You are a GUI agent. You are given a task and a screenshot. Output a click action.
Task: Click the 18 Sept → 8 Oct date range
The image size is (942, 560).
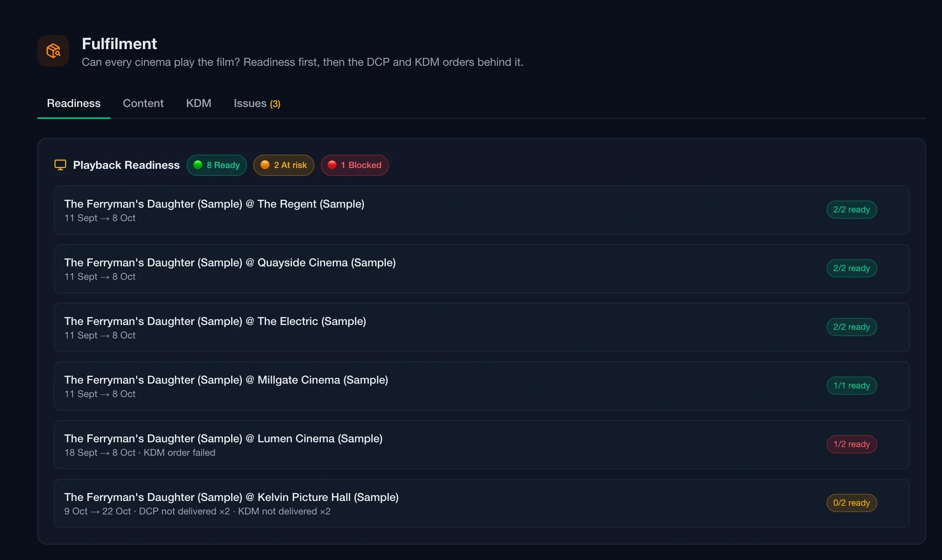[x=100, y=453]
